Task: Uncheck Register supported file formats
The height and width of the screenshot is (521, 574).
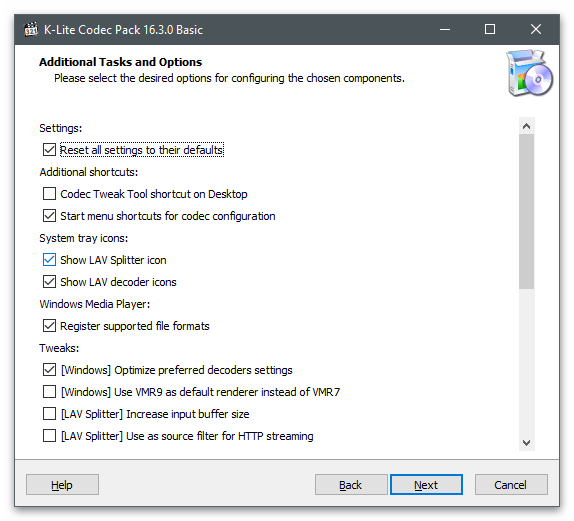Action: pyautogui.click(x=49, y=325)
